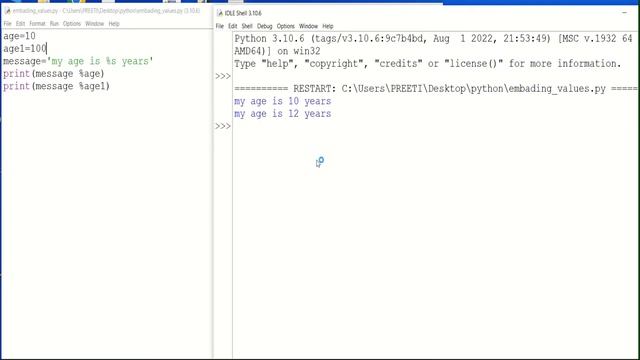Screen dimensions: 640x360
Task: Click the first shell prompt >>>
Action: pyautogui.click(x=223, y=76)
